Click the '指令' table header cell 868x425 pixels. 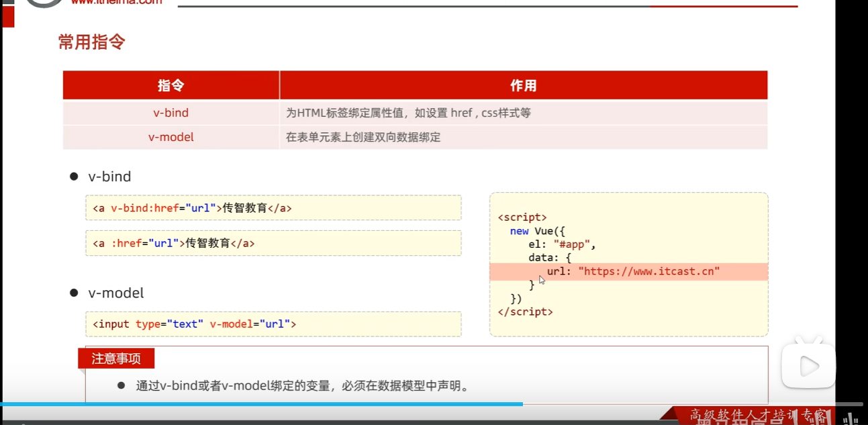pos(171,85)
